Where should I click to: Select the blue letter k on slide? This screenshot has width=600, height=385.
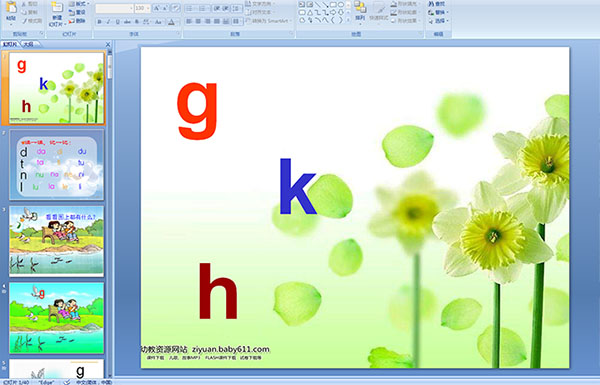tap(298, 186)
